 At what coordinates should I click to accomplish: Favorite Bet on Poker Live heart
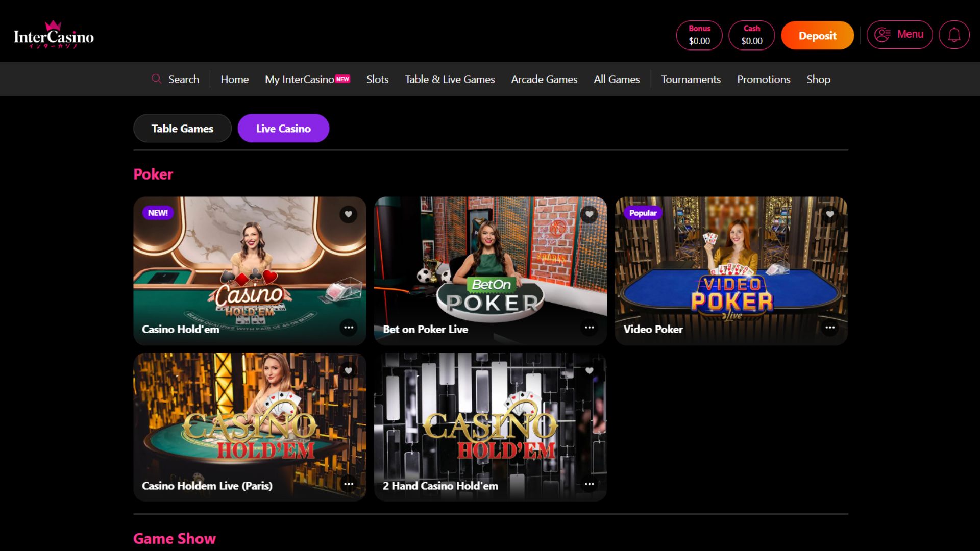click(x=589, y=214)
